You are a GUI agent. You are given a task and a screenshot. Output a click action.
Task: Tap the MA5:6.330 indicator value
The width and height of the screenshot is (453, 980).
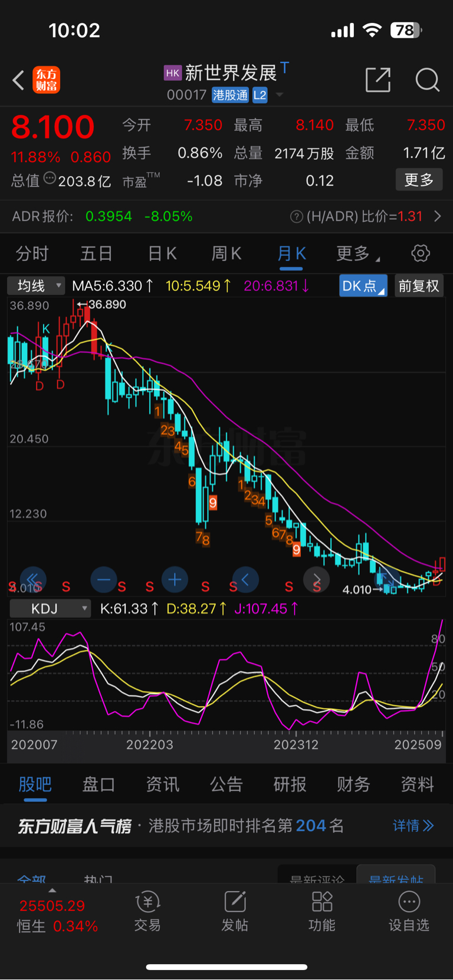(113, 286)
